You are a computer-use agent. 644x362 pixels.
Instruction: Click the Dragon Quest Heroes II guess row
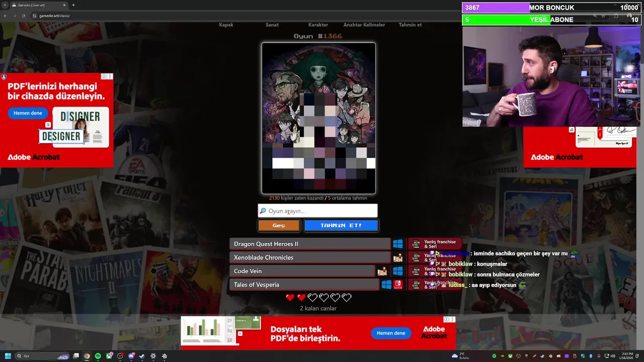(310, 244)
